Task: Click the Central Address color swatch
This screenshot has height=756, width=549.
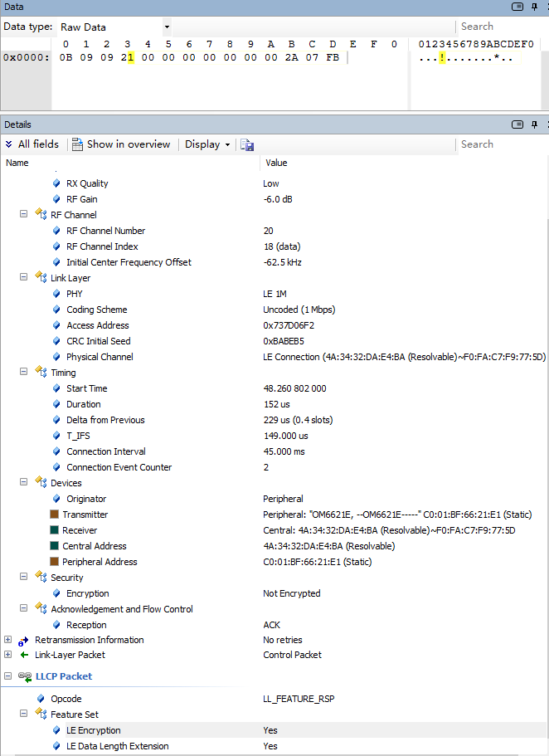Action: pyautogui.click(x=55, y=546)
